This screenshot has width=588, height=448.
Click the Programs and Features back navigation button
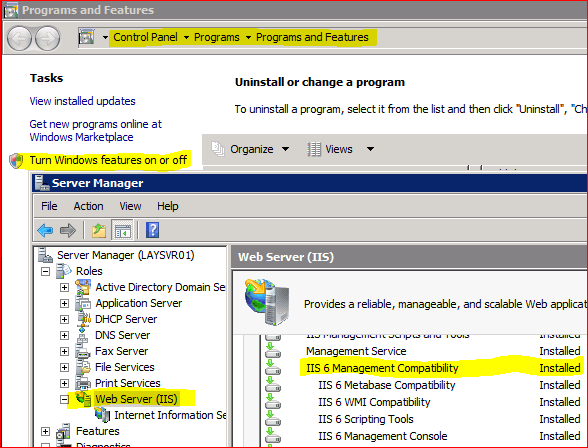click(x=19, y=38)
